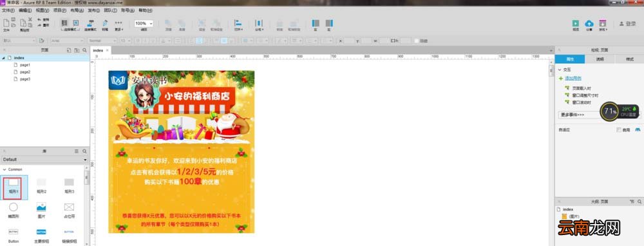Screen dimensions: 644x246
Task: Click the lock icon in toolbar
Action: pos(279,23)
